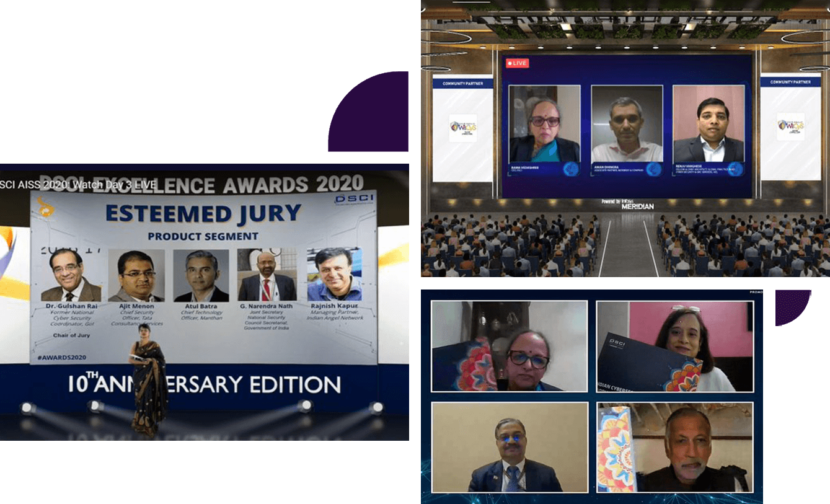Click left Community Partner WiCyS logo

[x=462, y=127]
